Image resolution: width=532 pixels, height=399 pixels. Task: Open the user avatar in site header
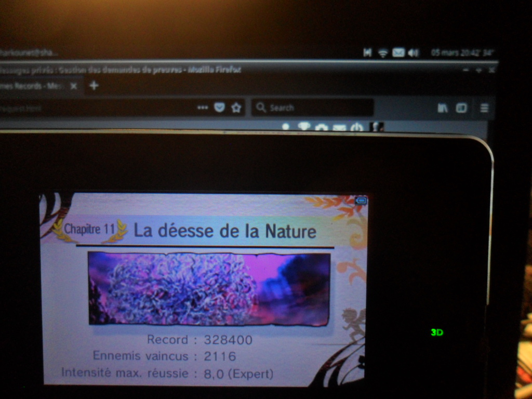(376, 127)
